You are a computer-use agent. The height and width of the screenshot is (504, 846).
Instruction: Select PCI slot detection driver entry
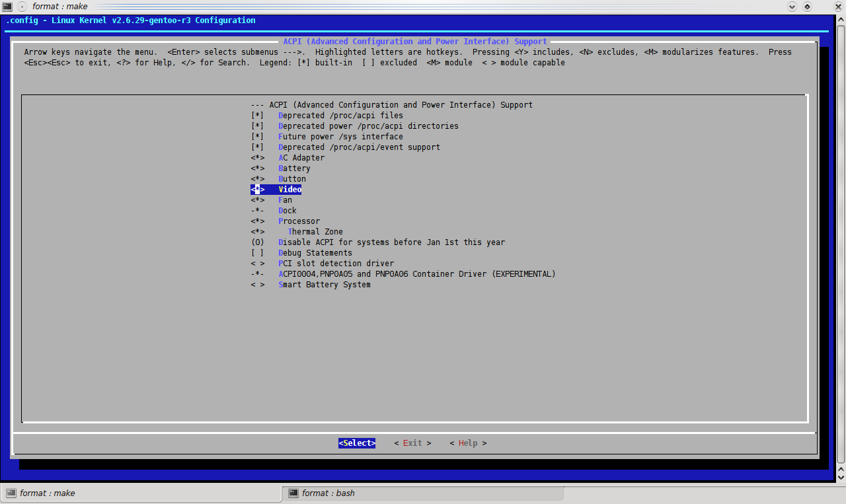322,264
